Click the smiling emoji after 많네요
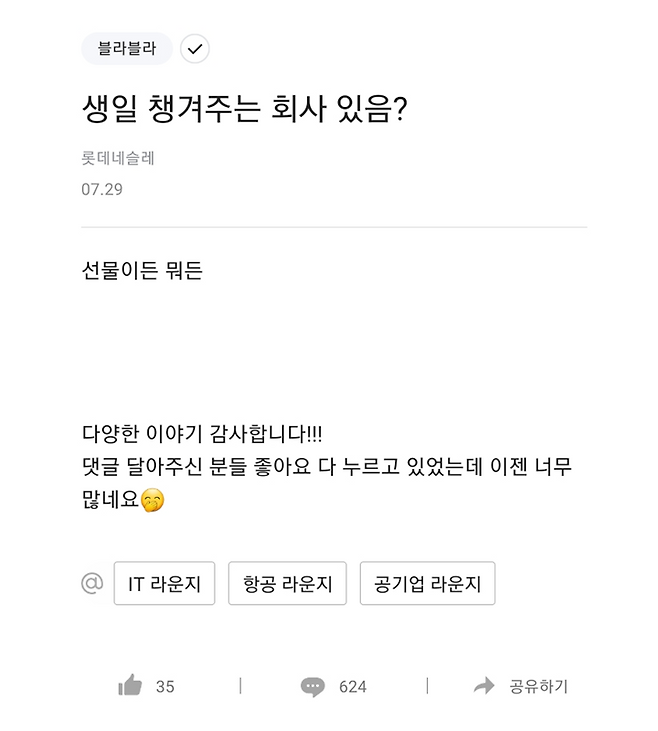Screen dimensions: 658x731 (152, 499)
